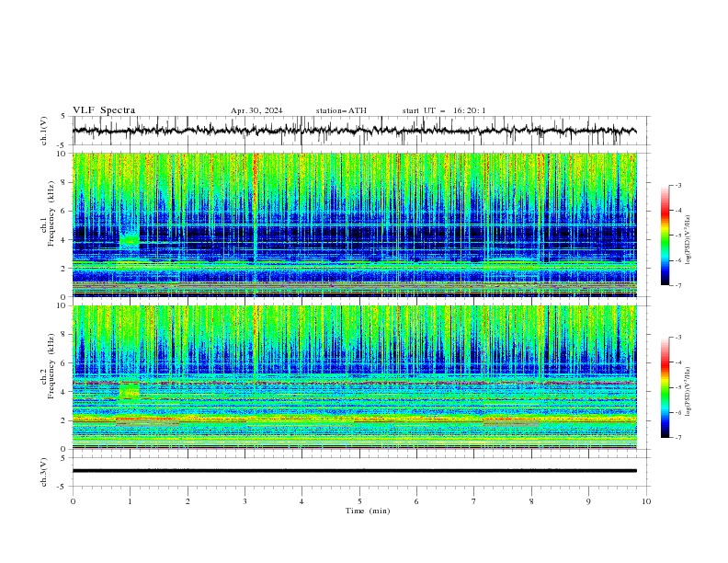Click the ch.1 colorbar "log(PSD)(V²/Hz)" label
728x563 pixels.
(x=688, y=240)
